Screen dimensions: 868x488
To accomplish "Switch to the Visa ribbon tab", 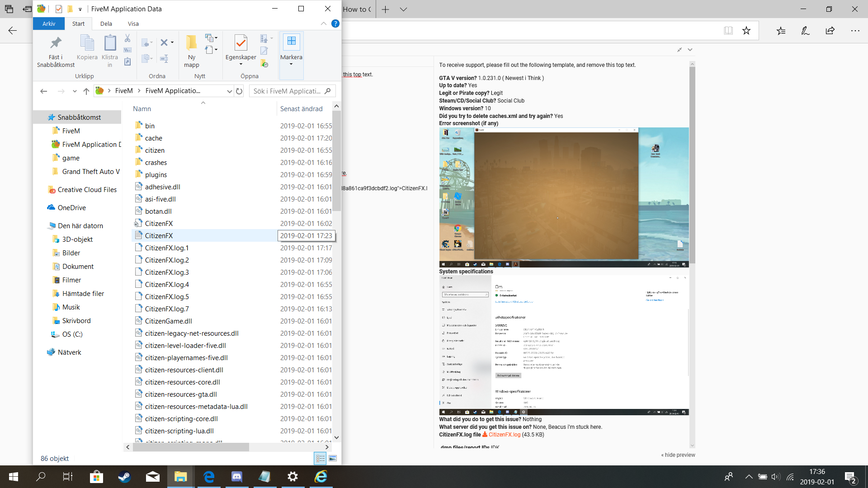I will [x=133, y=23].
